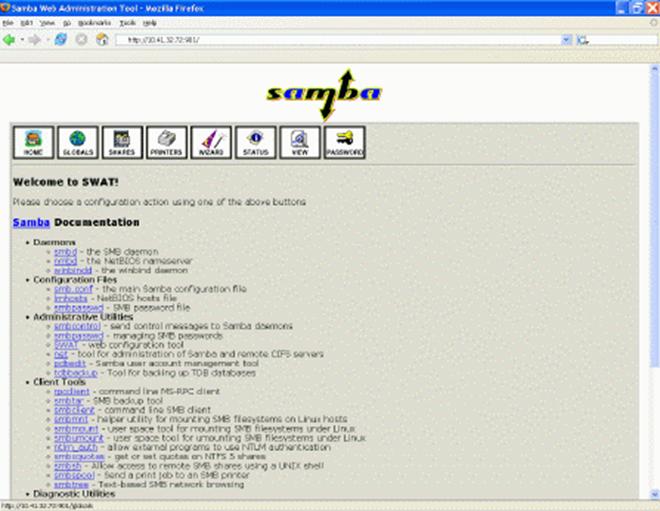
Task: Go forward with Firefox forward arrow
Action: (35, 40)
